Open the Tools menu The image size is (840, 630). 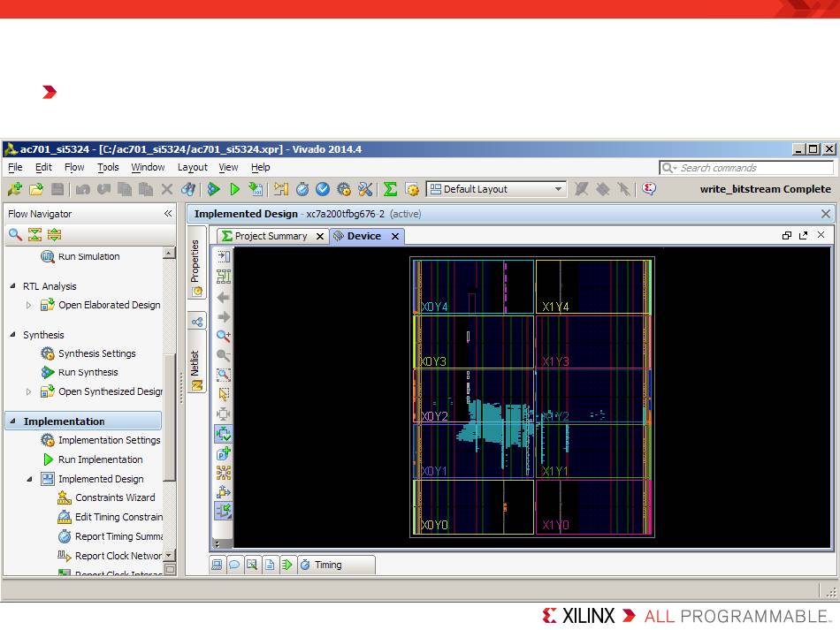coord(108,167)
